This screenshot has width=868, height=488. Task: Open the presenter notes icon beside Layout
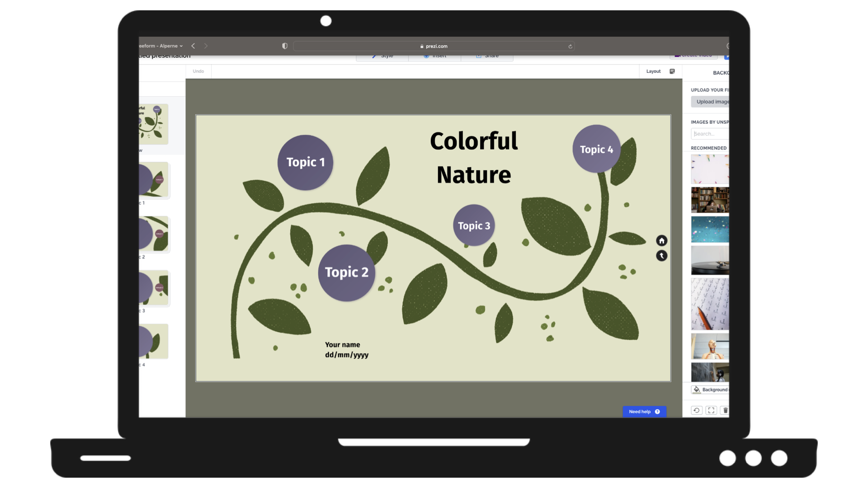(x=672, y=71)
